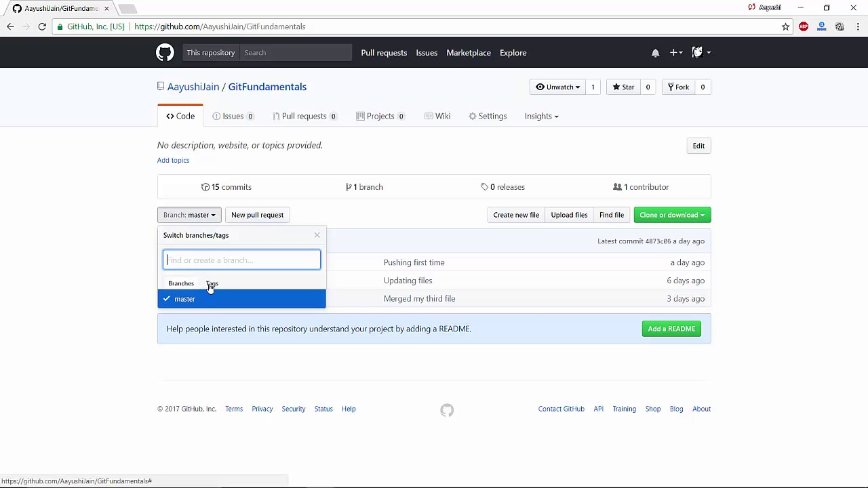Open the Clone or download dropdown
The width and height of the screenshot is (868, 488).
(x=672, y=215)
